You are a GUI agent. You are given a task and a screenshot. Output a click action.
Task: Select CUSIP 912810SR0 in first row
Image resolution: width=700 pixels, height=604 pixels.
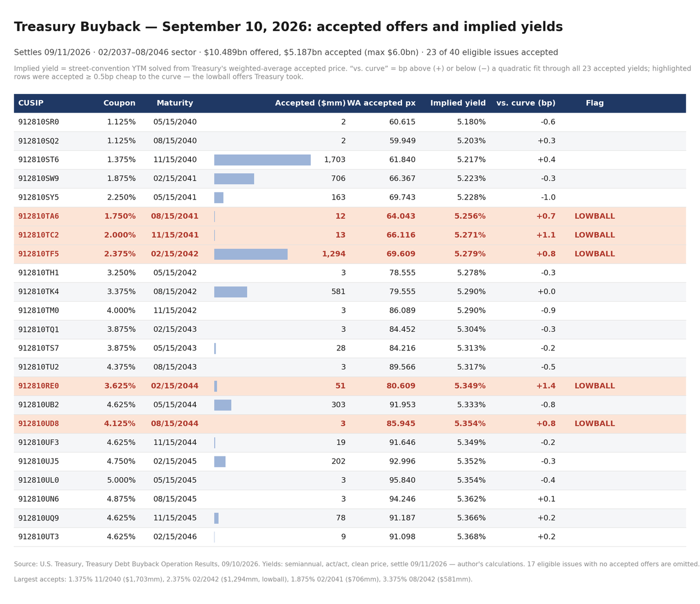coord(38,122)
